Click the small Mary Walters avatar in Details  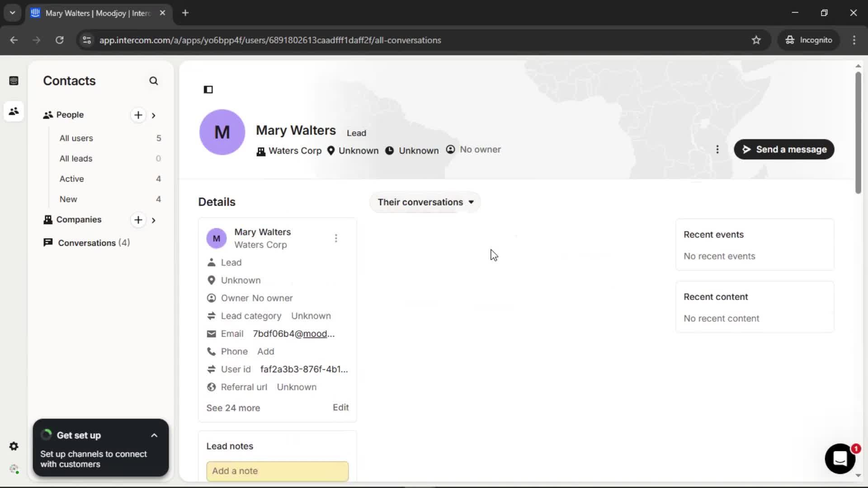pyautogui.click(x=217, y=238)
